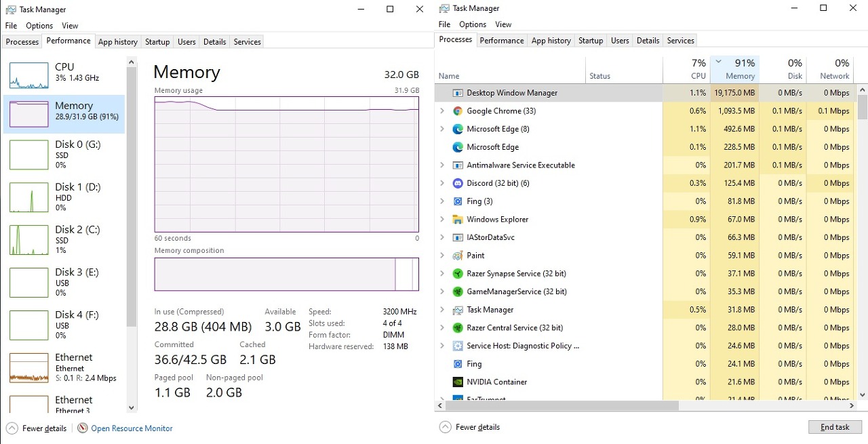Click the NVIDIA Container icon
Image resolution: width=868 pixels, height=444 pixels.
click(458, 382)
